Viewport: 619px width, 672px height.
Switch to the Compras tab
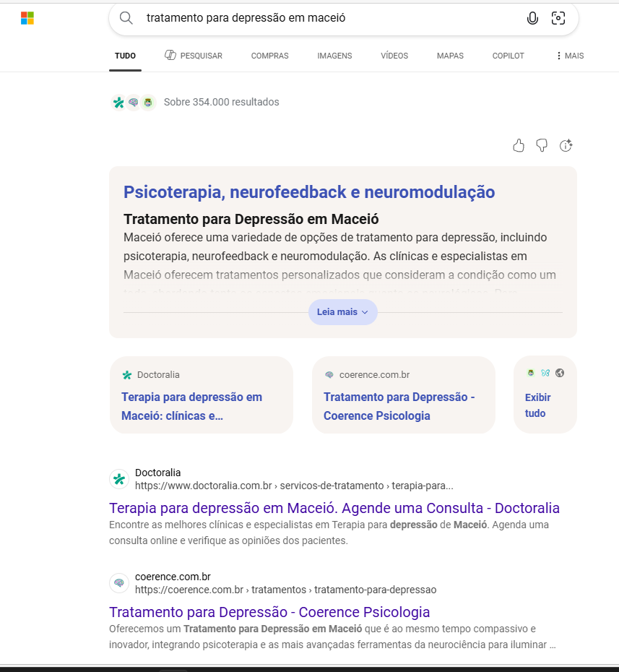coord(270,56)
